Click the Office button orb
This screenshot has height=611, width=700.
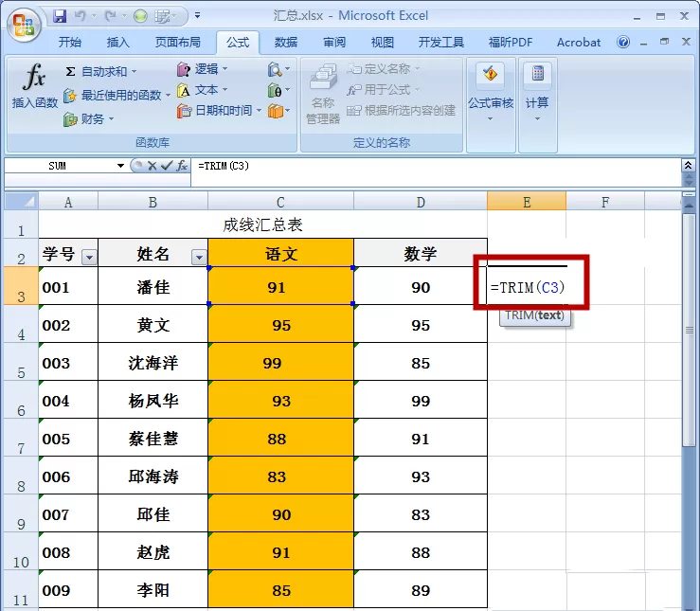(x=24, y=25)
